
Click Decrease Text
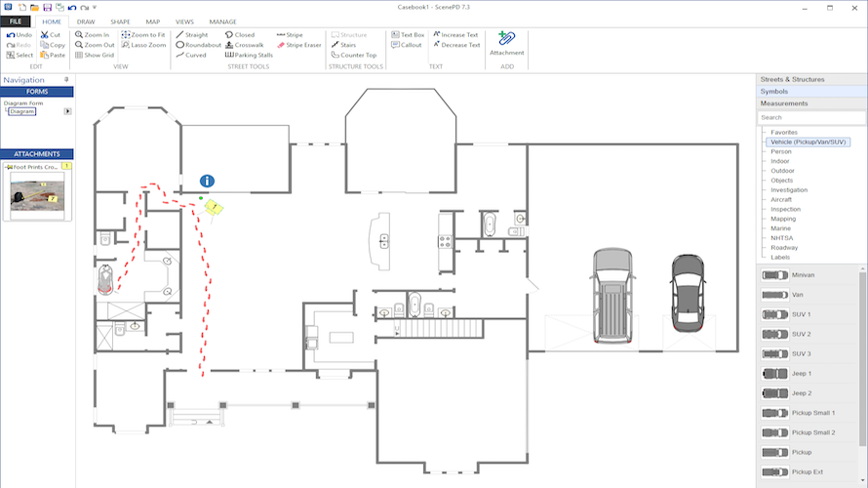pos(456,45)
